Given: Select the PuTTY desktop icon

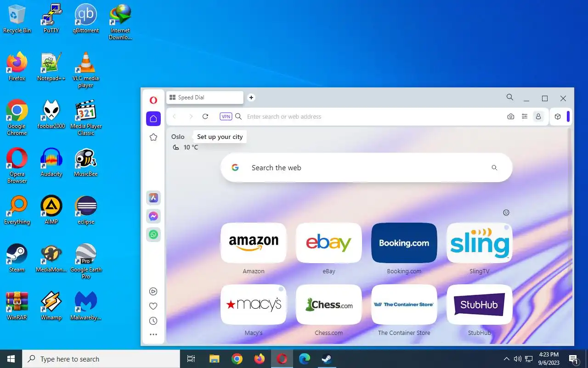Looking at the screenshot, I should click(51, 19).
